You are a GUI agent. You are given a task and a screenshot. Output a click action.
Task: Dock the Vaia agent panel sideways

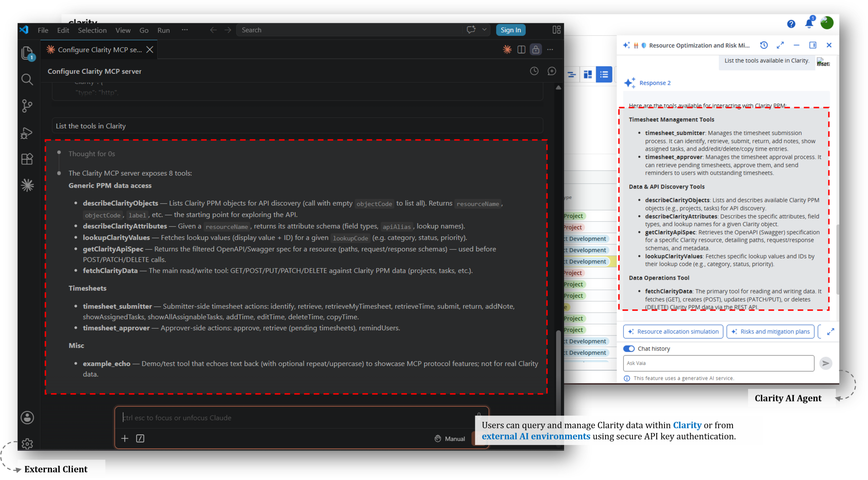click(x=813, y=45)
